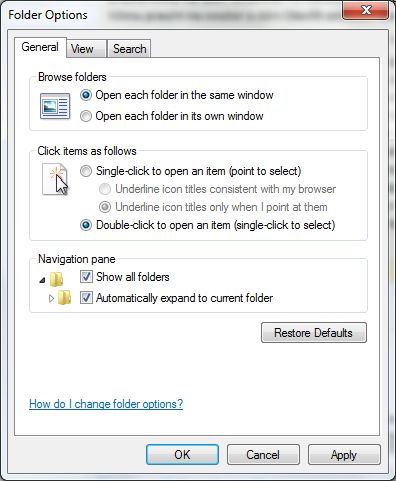Choose Double-click to open an item
The height and width of the screenshot is (481, 396).
(x=86, y=225)
